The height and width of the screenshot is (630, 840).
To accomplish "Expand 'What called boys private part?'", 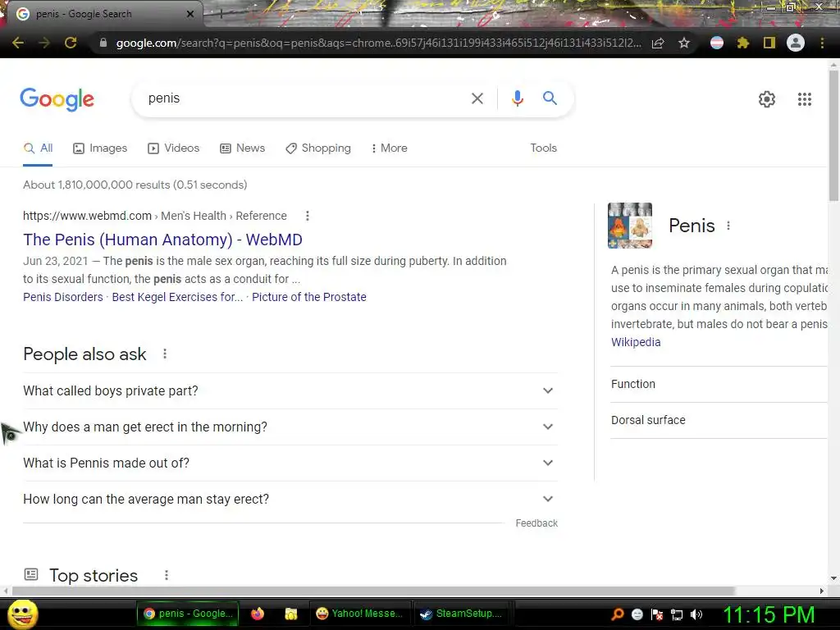I will [x=290, y=391].
